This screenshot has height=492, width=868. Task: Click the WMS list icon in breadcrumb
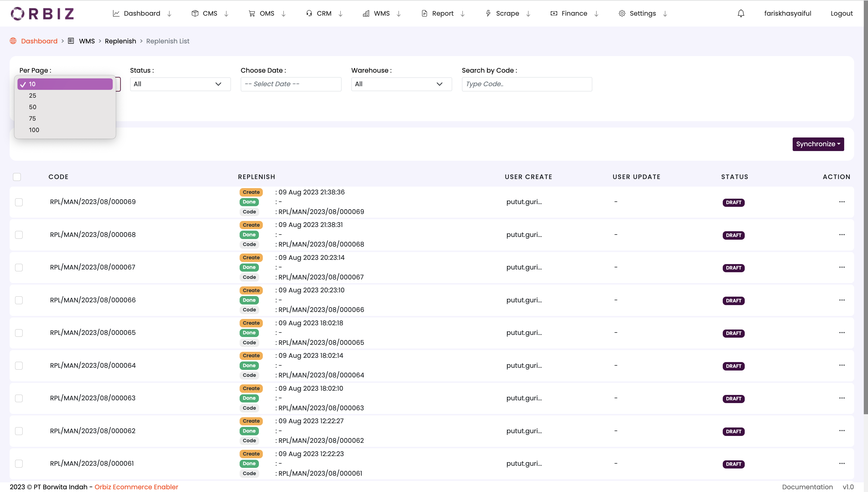click(x=71, y=41)
